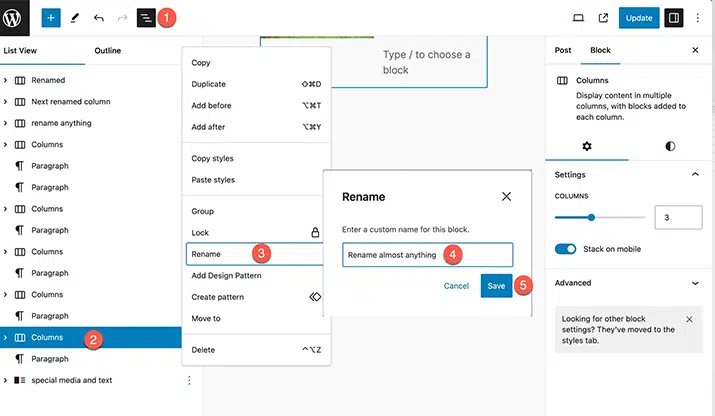Close the settings sidebar
Image resolution: width=715 pixels, height=416 pixels.
pos(695,50)
